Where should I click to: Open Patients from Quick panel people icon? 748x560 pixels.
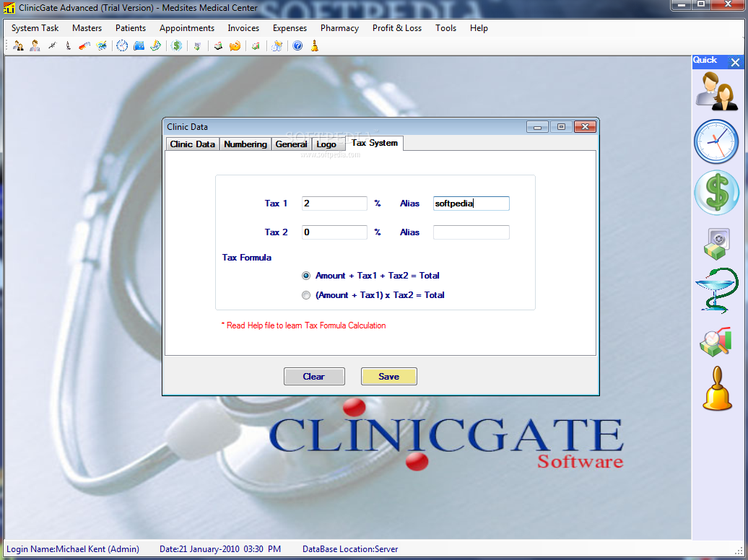[x=717, y=92]
